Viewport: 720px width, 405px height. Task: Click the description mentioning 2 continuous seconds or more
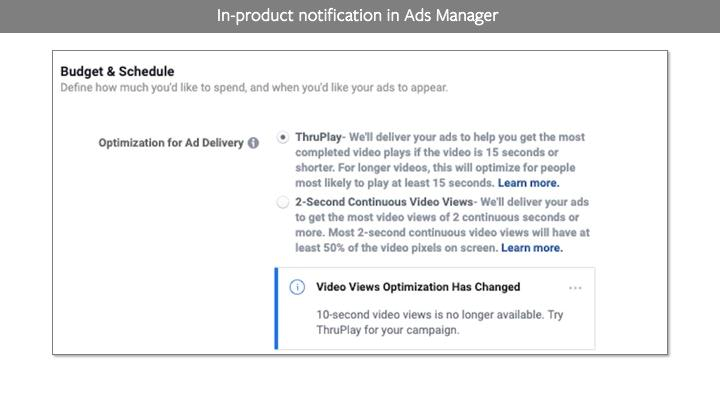pos(442,225)
